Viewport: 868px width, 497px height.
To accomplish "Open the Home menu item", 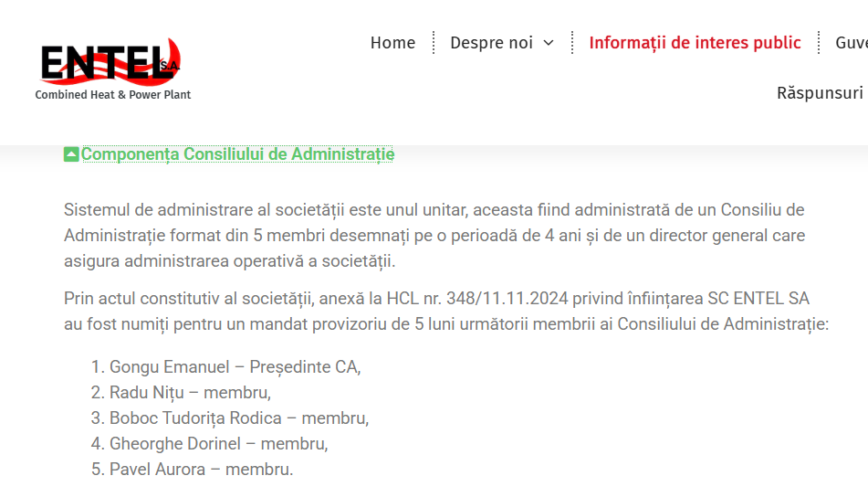I will tap(392, 43).
